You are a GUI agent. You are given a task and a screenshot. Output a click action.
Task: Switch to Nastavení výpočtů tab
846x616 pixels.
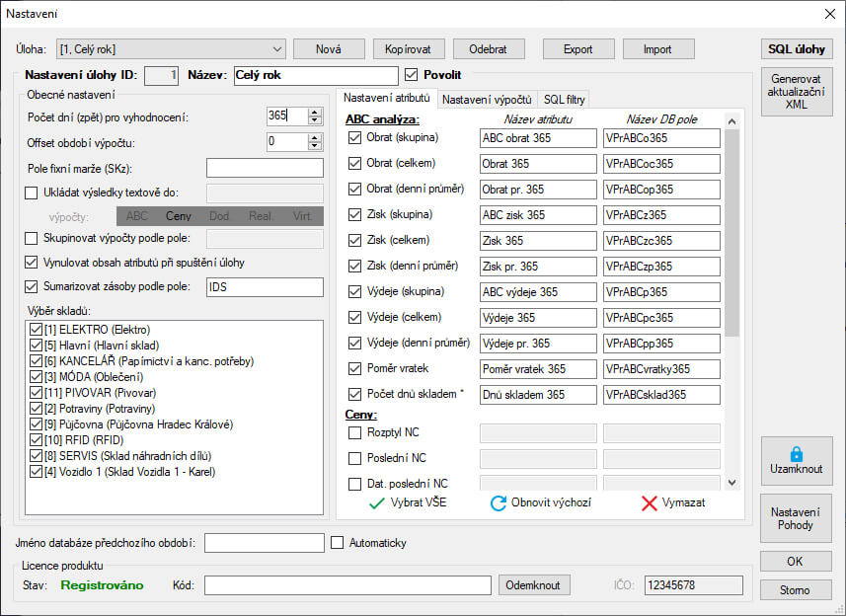(x=487, y=99)
